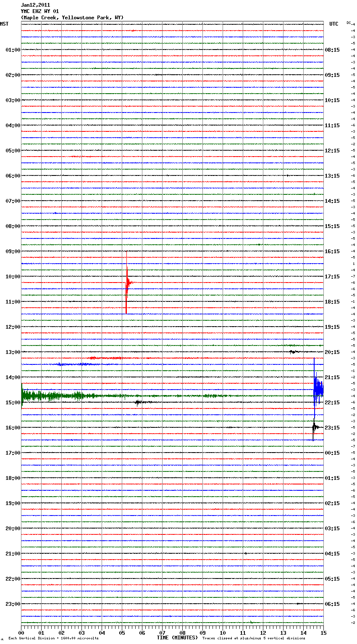Screen dimensions: 357x644
Task: Select the '22:00' MST time label
Action: (13, 579)
